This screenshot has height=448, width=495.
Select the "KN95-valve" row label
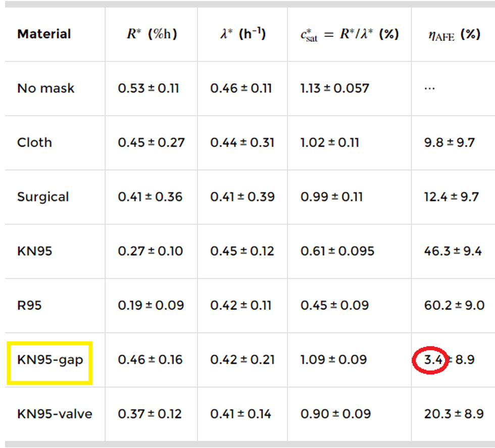point(55,414)
